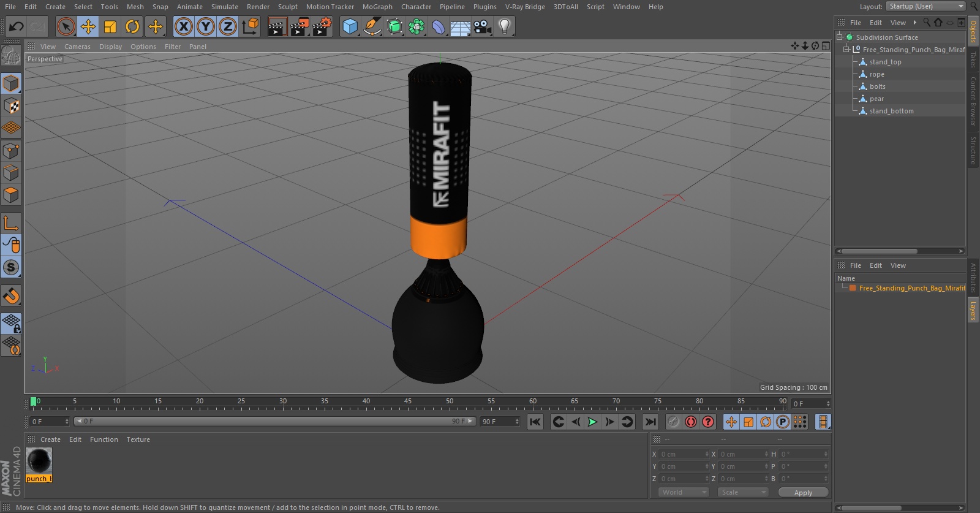Click the Undo arrow icon
This screenshot has height=513, width=980.
(16, 26)
